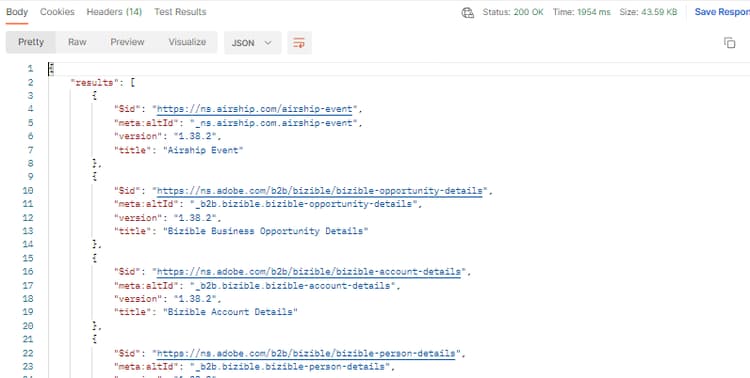
Task: Click "_b2b.bizible.bizible-opportunity-details" altId value
Action: point(304,204)
